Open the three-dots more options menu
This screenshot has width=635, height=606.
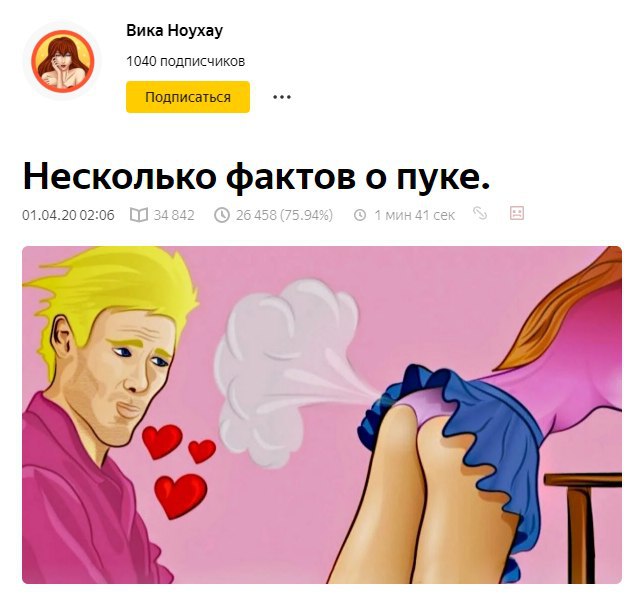click(282, 97)
